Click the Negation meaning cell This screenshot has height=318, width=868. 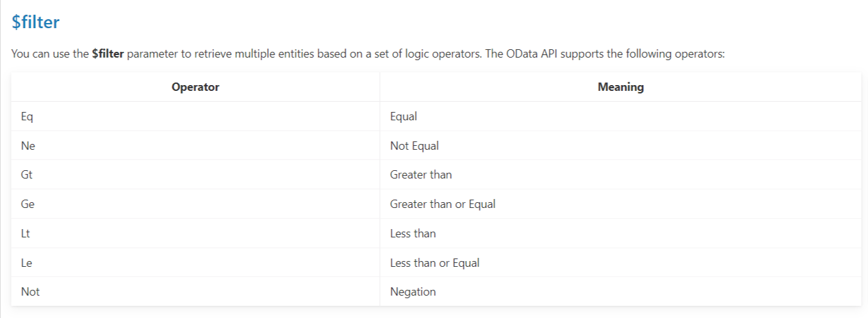coord(413,292)
